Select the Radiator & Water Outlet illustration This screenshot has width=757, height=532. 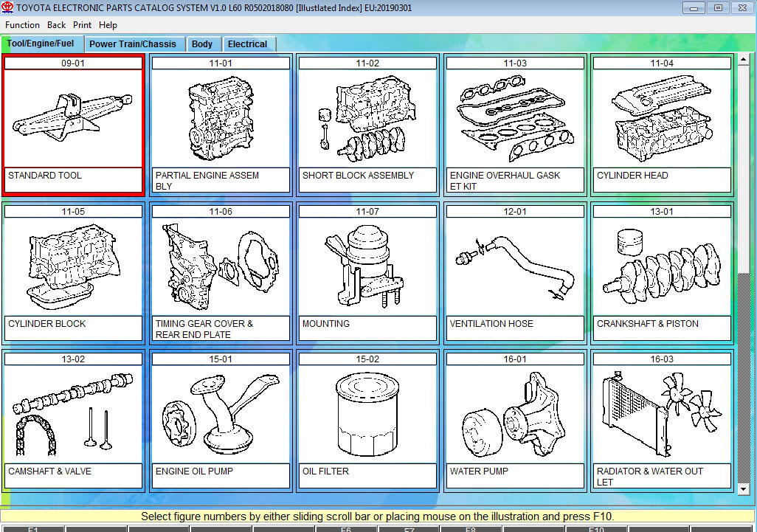[x=662, y=414]
